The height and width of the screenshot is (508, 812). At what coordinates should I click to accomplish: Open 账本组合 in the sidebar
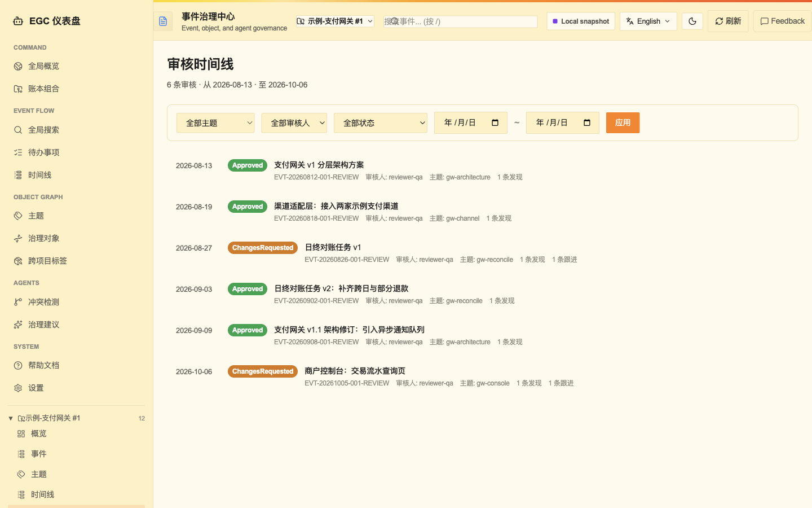tap(76, 89)
